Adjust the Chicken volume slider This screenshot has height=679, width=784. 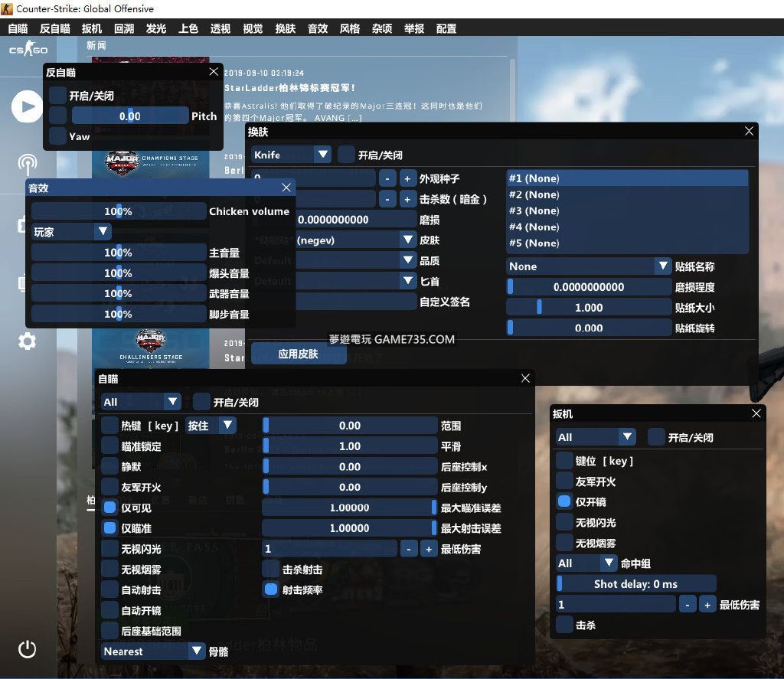tap(119, 212)
